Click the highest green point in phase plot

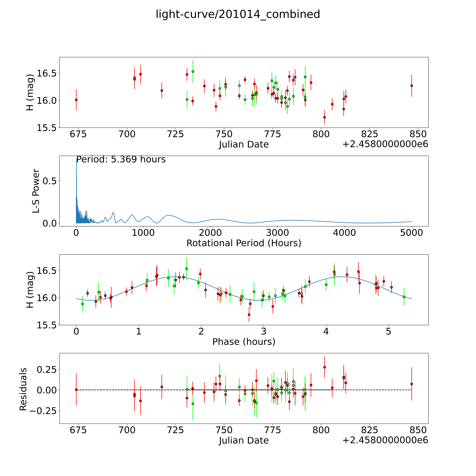(187, 269)
